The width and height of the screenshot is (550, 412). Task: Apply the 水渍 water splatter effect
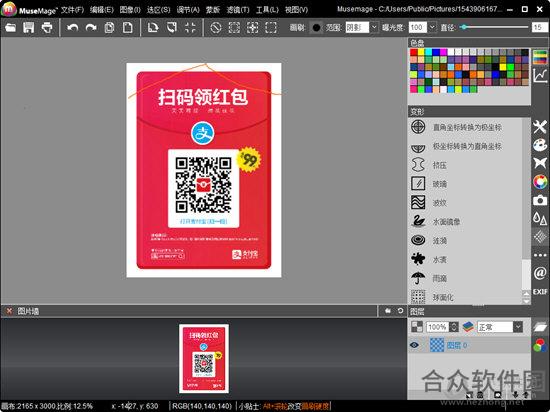point(465,259)
